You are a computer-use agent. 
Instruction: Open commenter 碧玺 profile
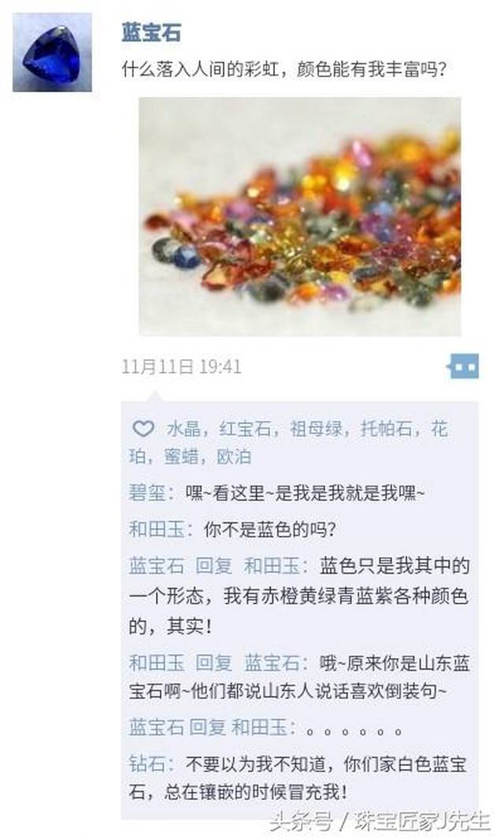point(146,492)
